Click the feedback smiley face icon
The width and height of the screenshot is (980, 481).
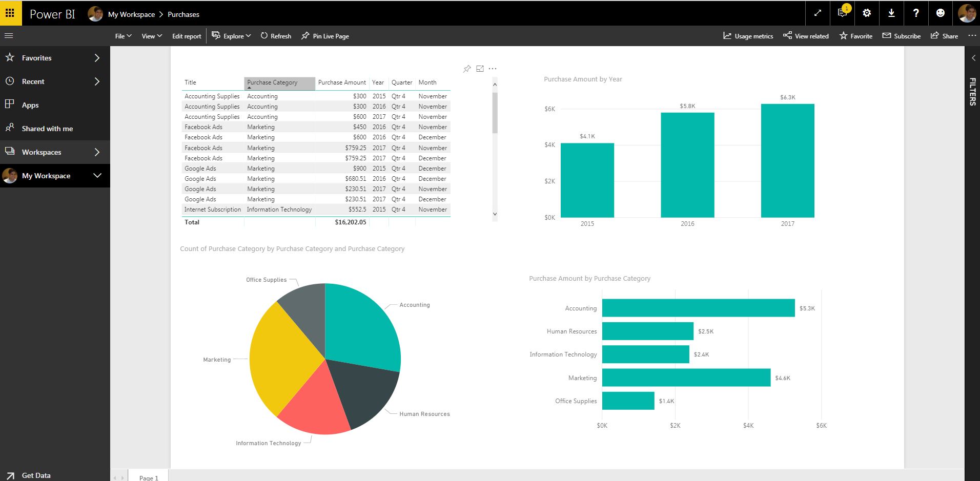click(x=941, y=13)
